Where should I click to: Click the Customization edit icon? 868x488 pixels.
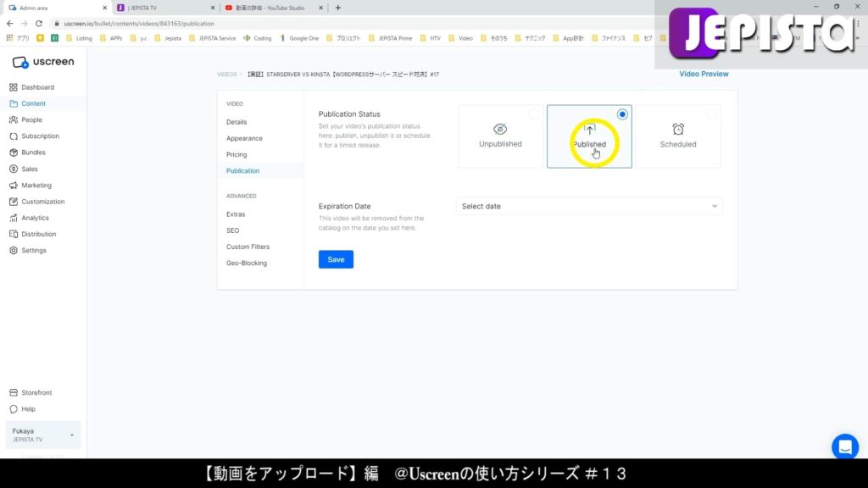[14, 202]
